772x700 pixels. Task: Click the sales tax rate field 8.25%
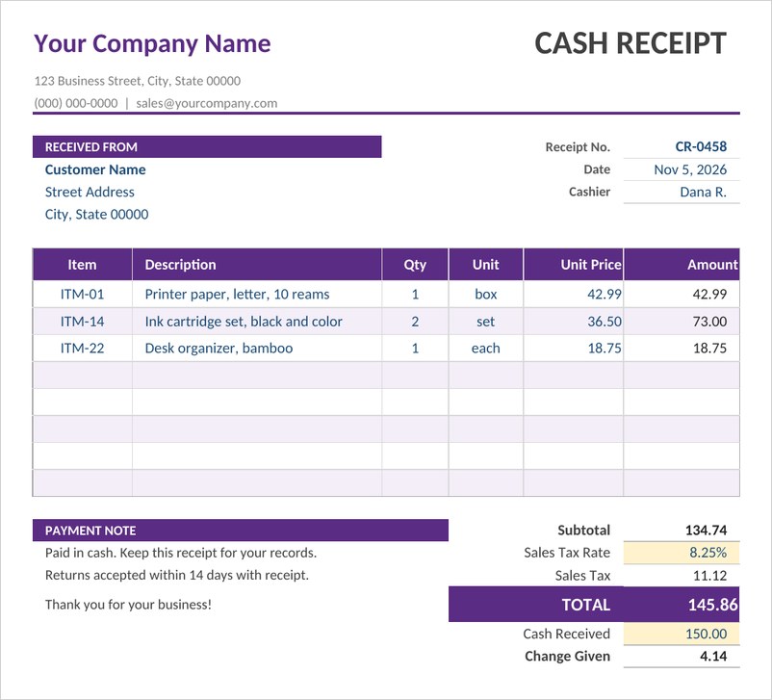point(682,553)
